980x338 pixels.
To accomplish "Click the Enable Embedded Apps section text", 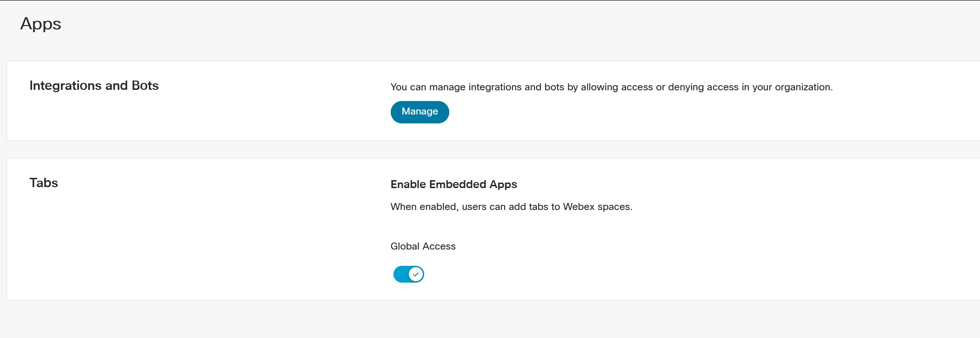I will coord(453,184).
